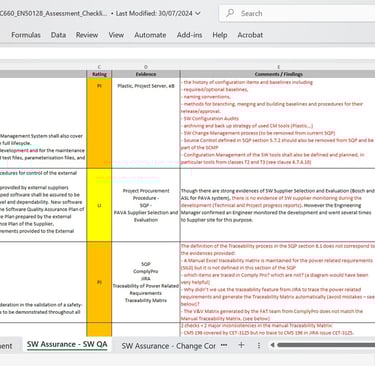Select the cell starting '2 checks = 2 major inconsistencies'

(278, 329)
